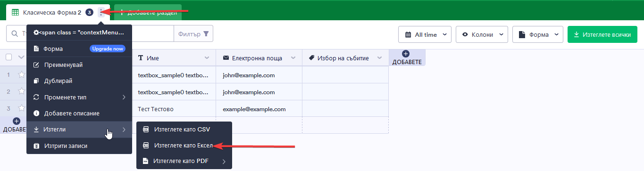Click the document icon in the Форма toolbar dropdown
This screenshot has height=171, width=644.
522,34
